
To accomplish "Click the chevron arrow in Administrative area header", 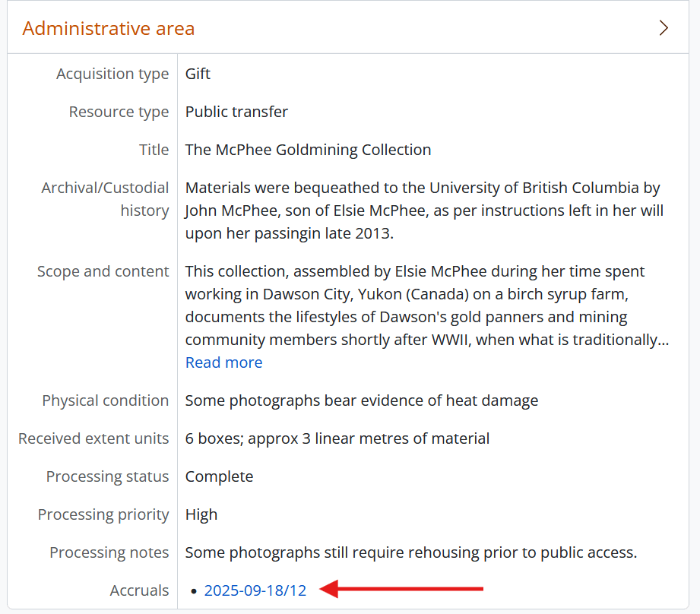I will [x=664, y=28].
